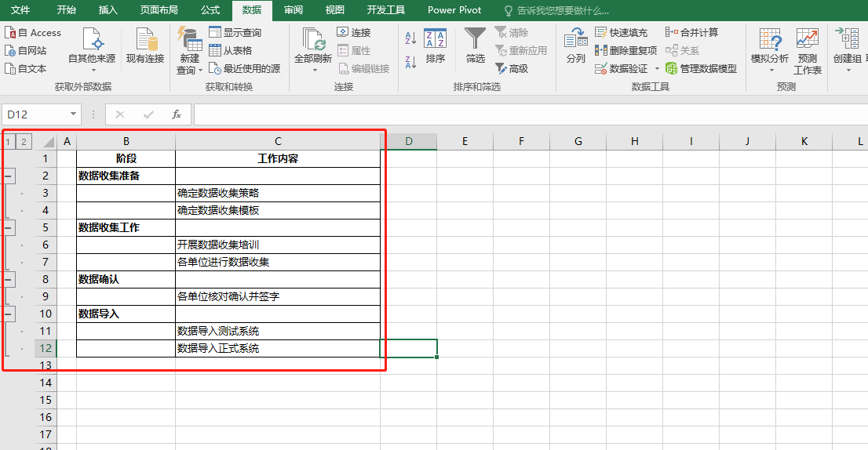868x450 pixels.
Task: Select row 14 header
Action: point(46,383)
